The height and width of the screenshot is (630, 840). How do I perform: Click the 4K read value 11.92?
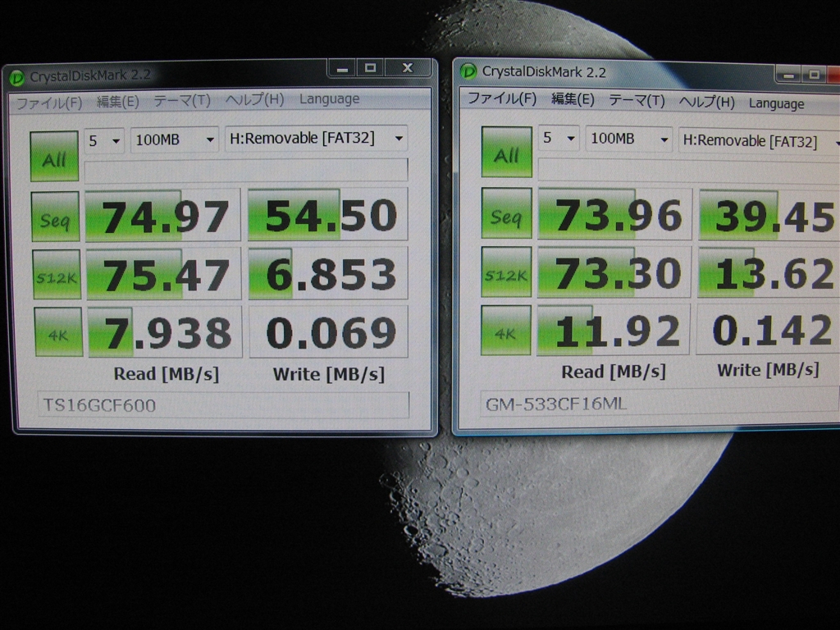[x=613, y=330]
